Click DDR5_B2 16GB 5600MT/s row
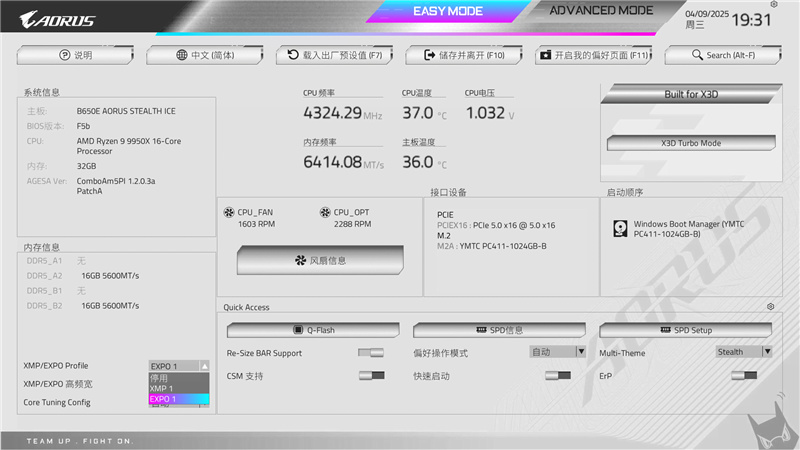This screenshot has width=800, height=450. pos(83,306)
